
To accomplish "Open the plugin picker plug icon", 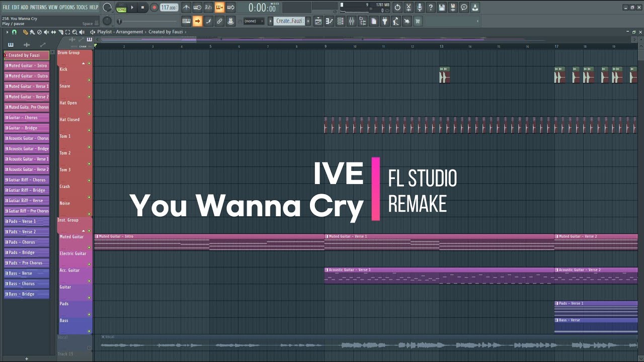I will pyautogui.click(x=384, y=21).
